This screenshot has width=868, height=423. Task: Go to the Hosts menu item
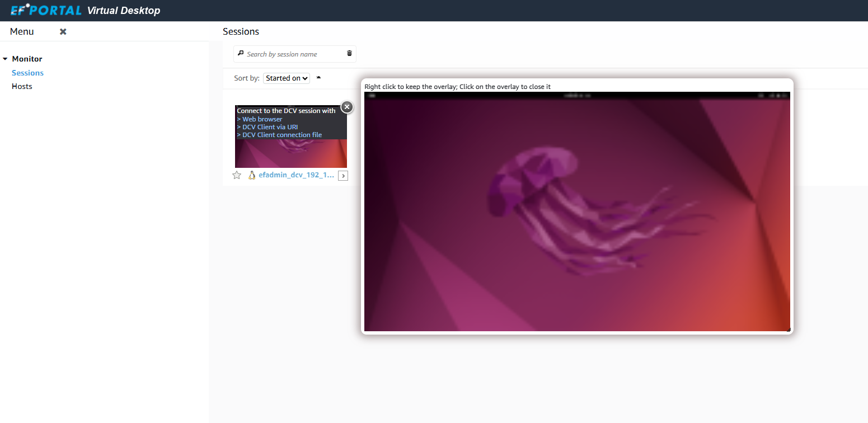pos(22,86)
